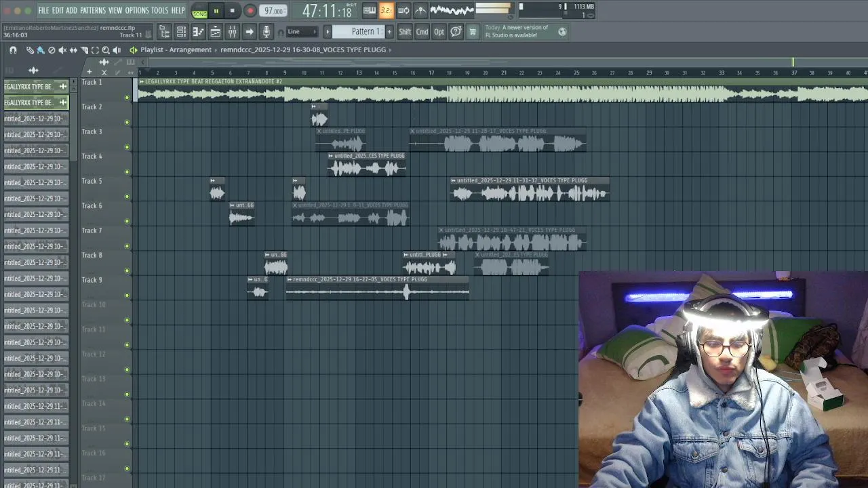
Task: Open the piano roll icon
Action: tap(198, 32)
